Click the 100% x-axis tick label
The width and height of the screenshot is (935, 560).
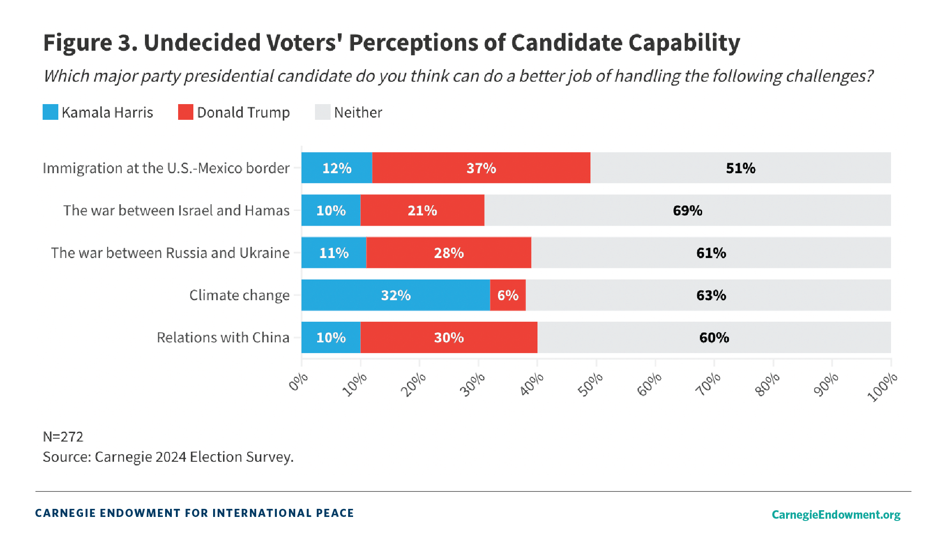pyautogui.click(x=882, y=387)
